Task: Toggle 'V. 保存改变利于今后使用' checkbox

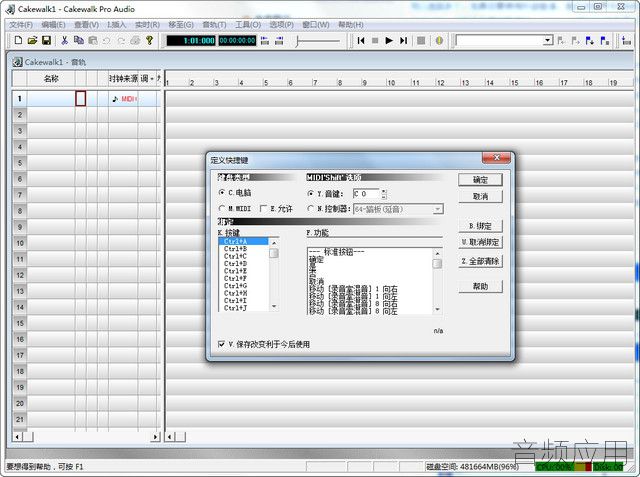Action: click(221, 344)
